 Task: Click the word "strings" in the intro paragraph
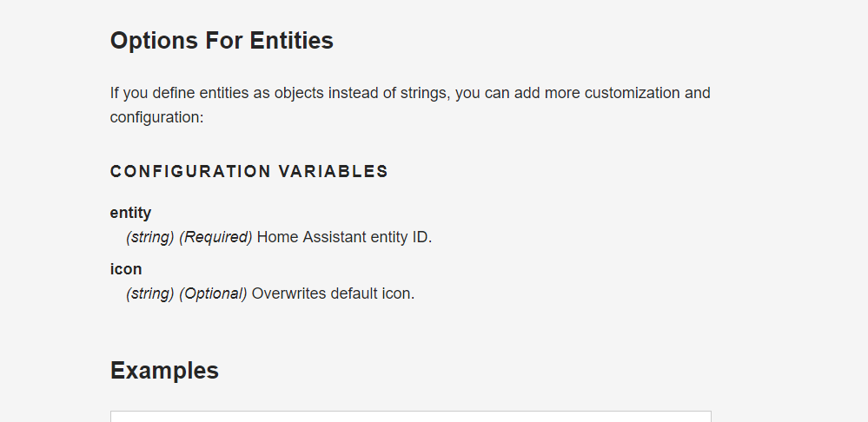coord(423,93)
